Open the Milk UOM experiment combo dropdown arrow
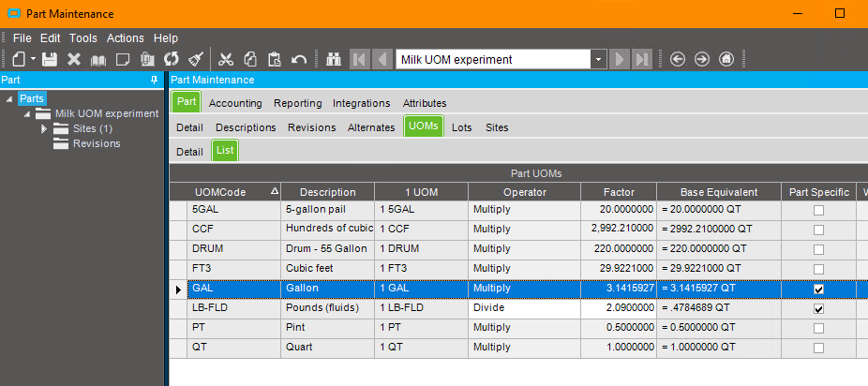Image resolution: width=868 pixels, height=386 pixels. pyautogui.click(x=598, y=59)
